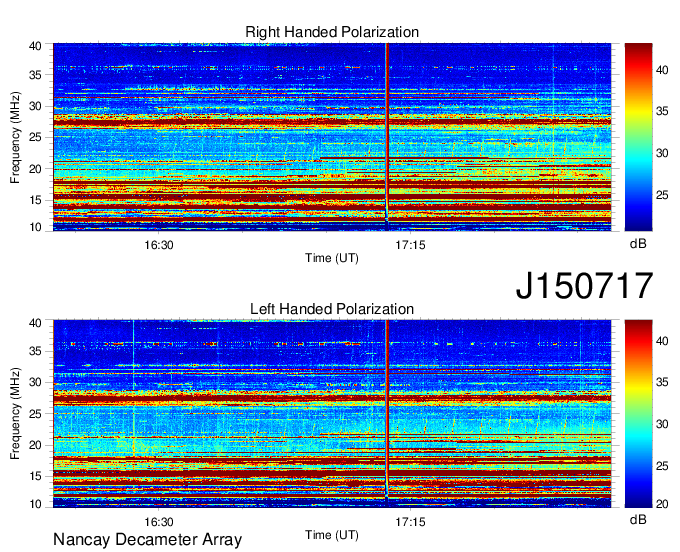The image size is (680, 552).
Task: Click the 35 MHz tick on Right Handed plot
Action: tap(35, 75)
